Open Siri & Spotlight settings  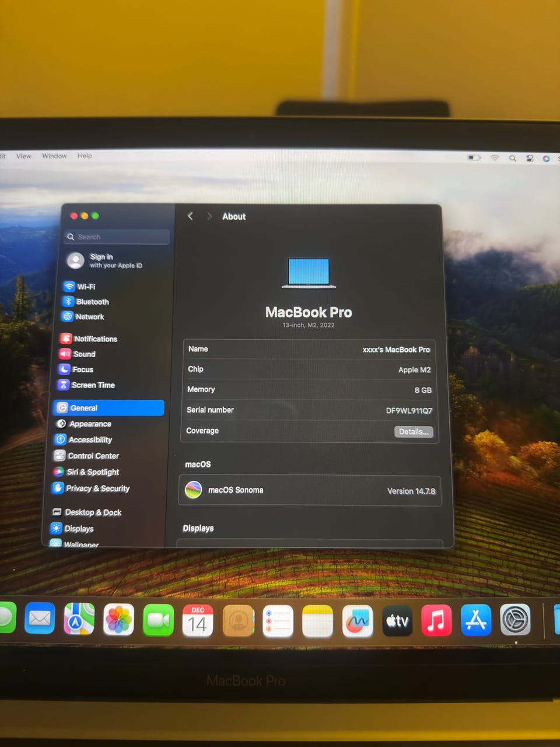coord(86,472)
